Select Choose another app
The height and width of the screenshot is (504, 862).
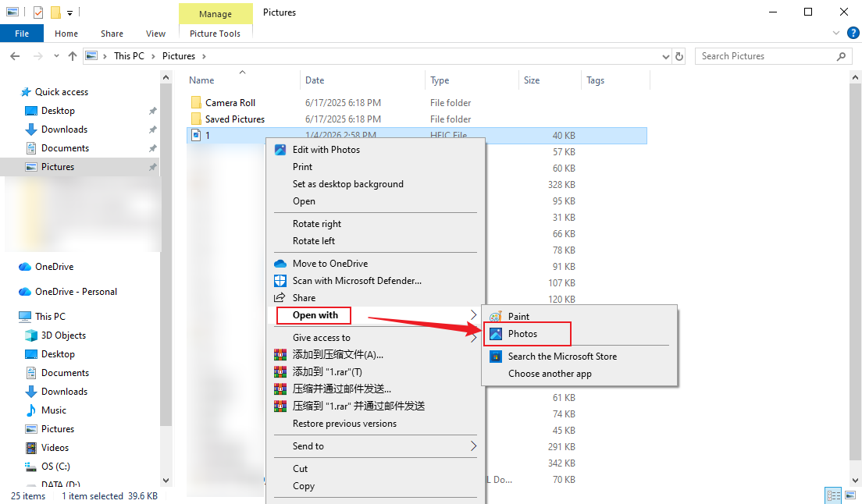550,373
